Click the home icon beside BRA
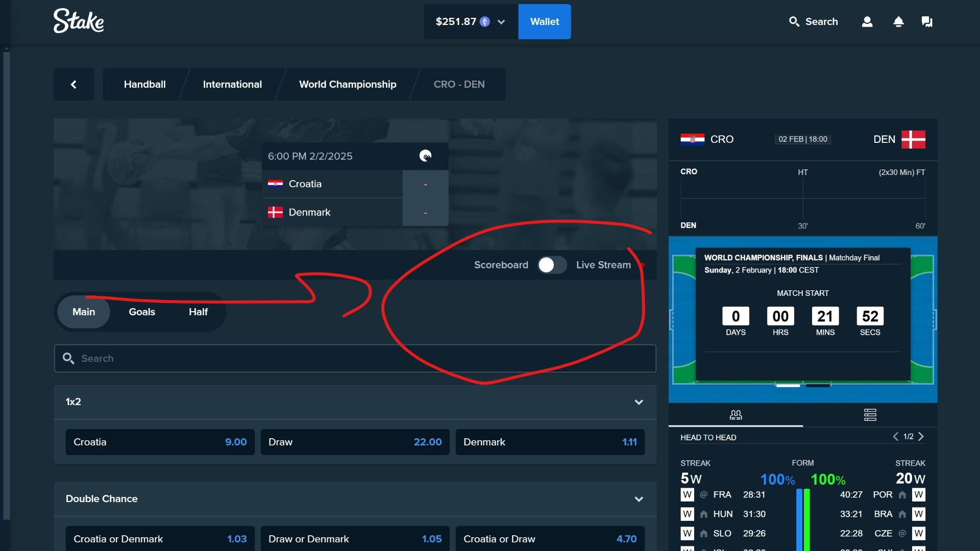Screen dimensions: 980x551 coord(902,514)
